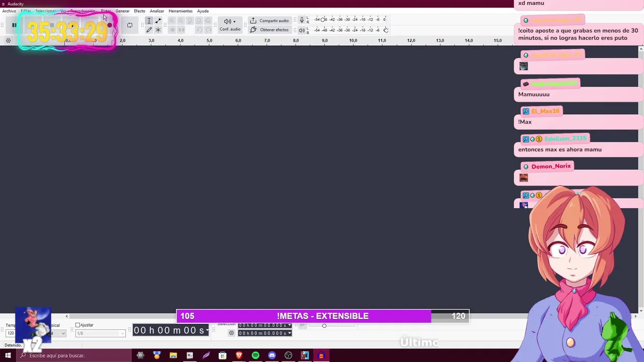This screenshot has width=644, height=362.
Task: Click Silence audio selection icon
Action: 181,30
